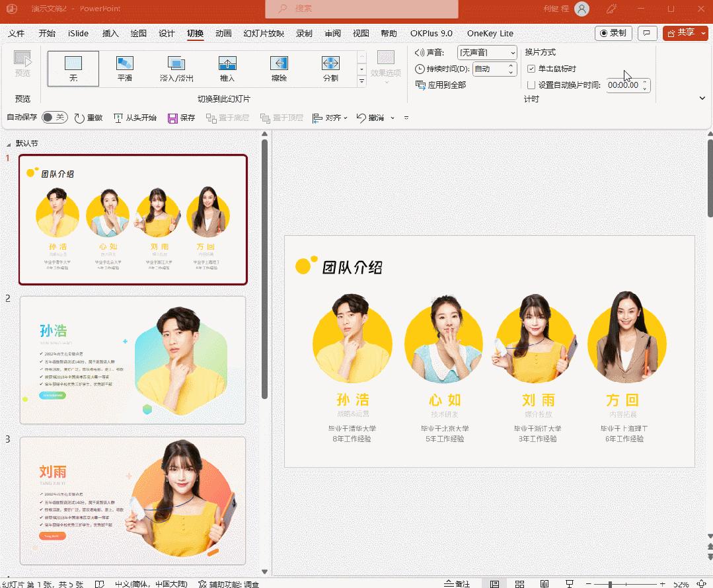
Task: Enable 设置自动换片时间 checkbox
Action: pyautogui.click(x=531, y=85)
